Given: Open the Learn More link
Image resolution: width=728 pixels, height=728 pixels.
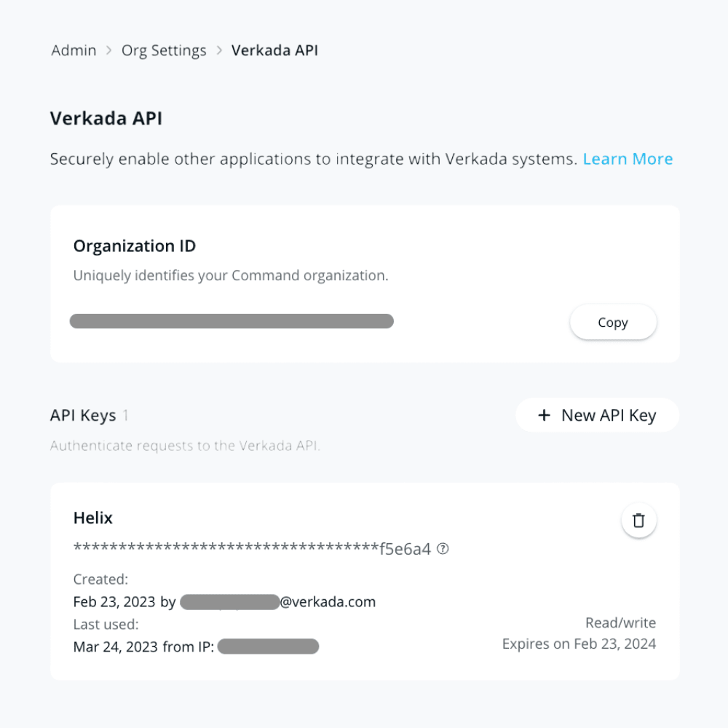Looking at the screenshot, I should tap(628, 159).
